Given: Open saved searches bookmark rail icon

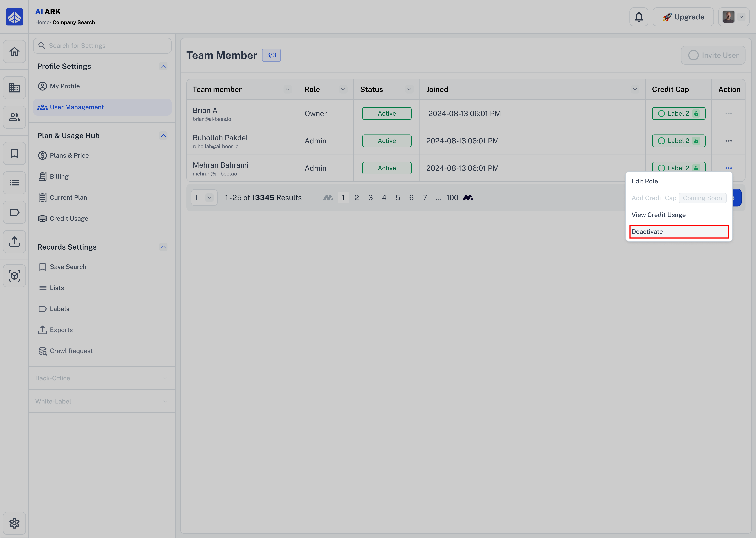Looking at the screenshot, I should (14, 153).
